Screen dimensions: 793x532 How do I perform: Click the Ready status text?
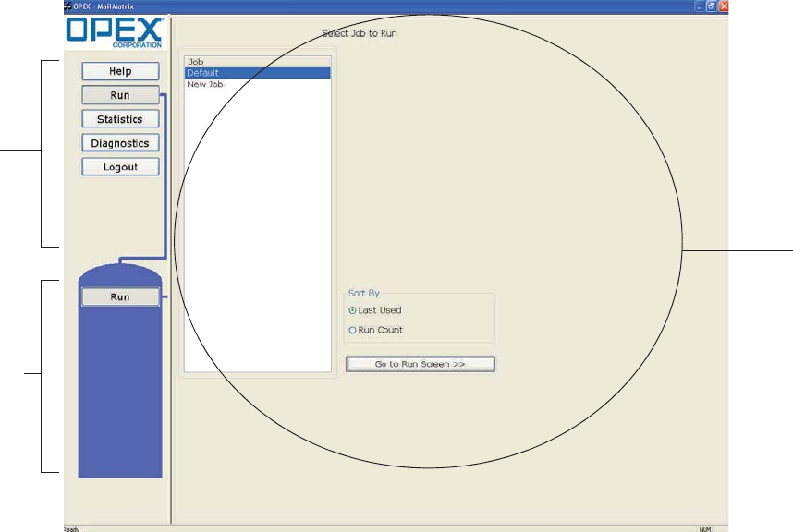pos(72,529)
